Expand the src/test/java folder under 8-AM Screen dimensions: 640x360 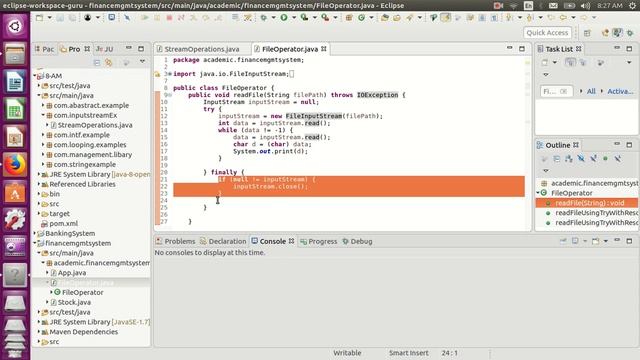pyautogui.click(x=39, y=86)
